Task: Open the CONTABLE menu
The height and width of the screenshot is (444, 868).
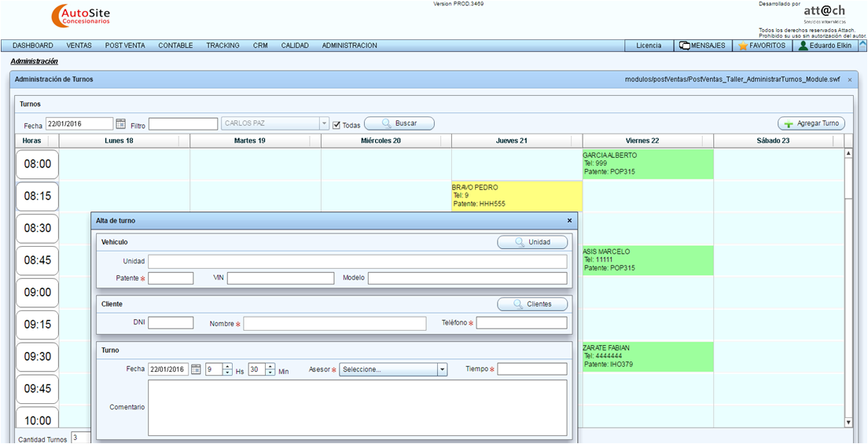Action: coord(175,46)
